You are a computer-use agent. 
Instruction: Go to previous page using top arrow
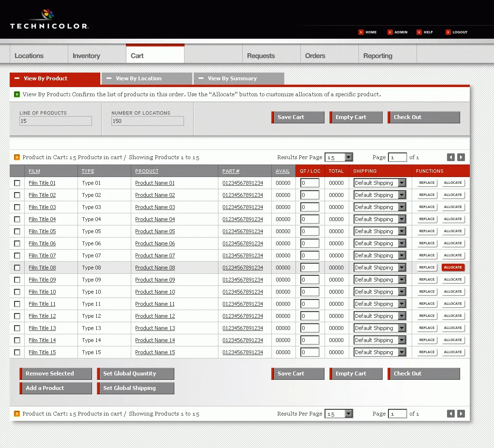point(451,157)
